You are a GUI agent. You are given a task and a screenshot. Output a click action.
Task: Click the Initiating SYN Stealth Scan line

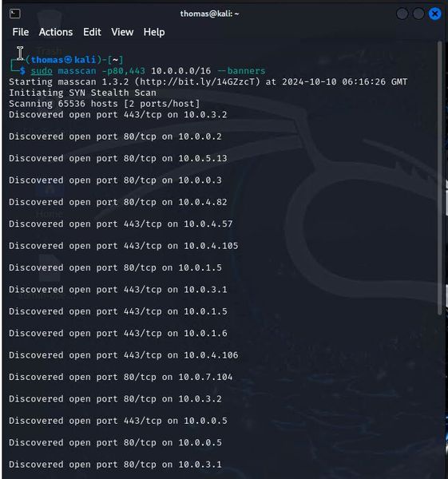point(82,93)
